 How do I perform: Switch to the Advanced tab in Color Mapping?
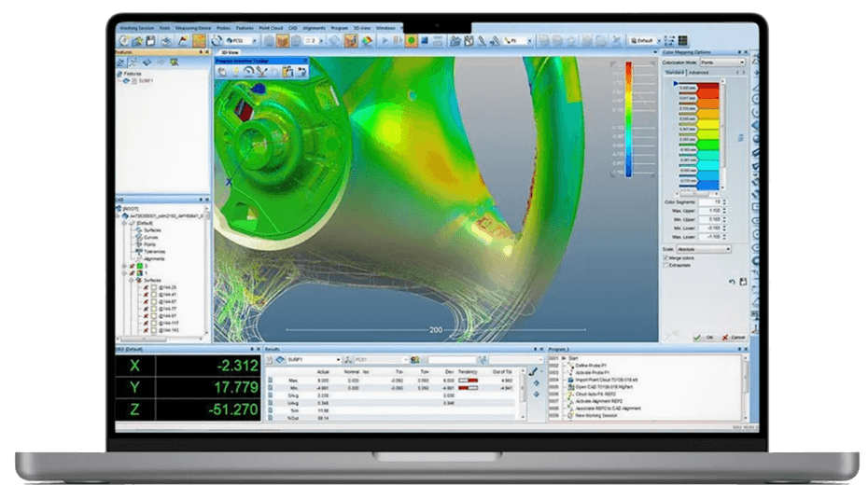click(698, 72)
